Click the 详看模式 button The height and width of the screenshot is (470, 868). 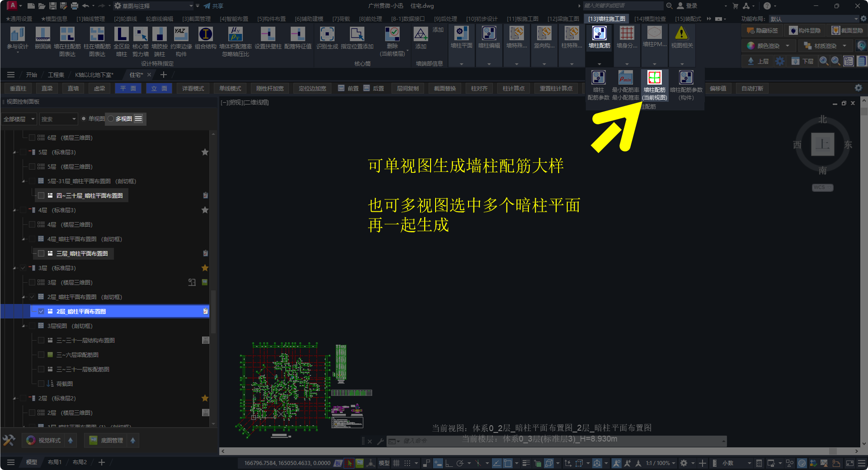coord(193,88)
